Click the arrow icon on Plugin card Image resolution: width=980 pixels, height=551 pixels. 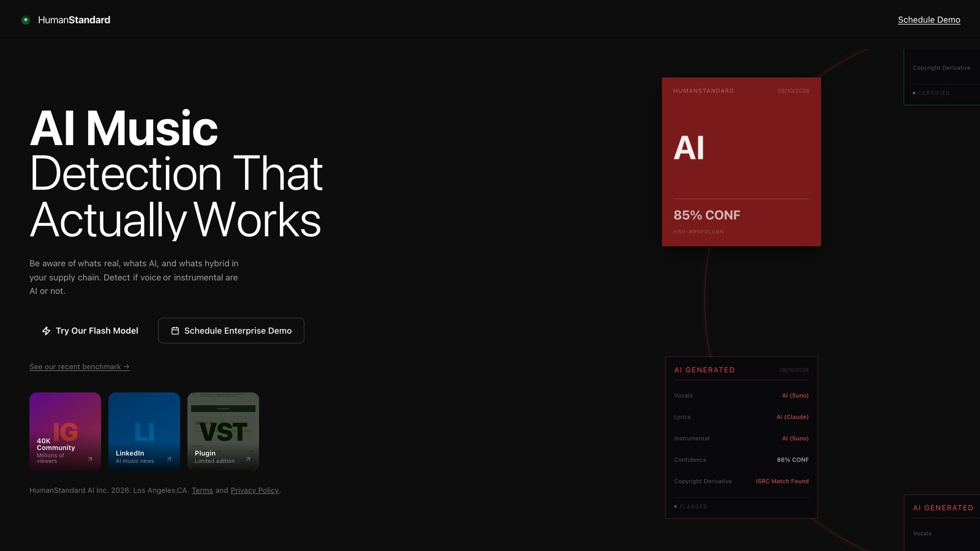(x=248, y=459)
